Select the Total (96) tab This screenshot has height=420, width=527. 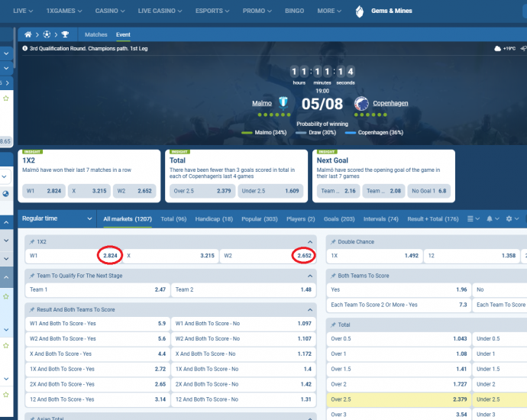point(173,219)
